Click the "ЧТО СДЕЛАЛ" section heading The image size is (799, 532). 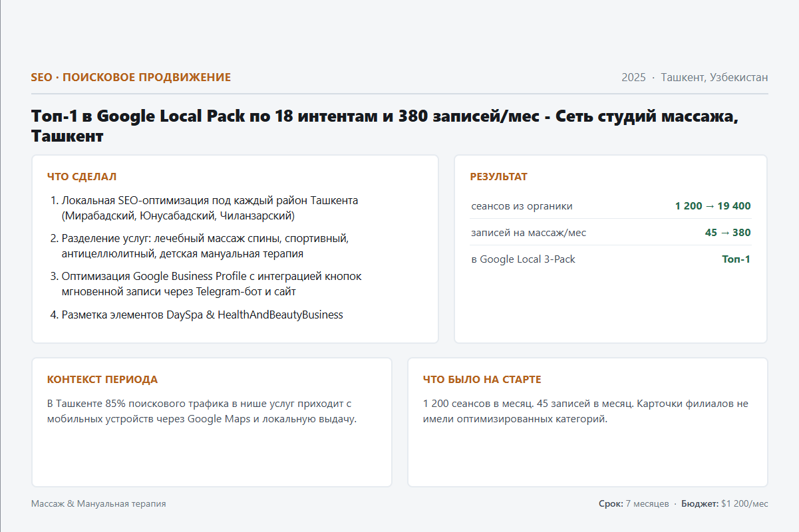pyautogui.click(x=82, y=177)
